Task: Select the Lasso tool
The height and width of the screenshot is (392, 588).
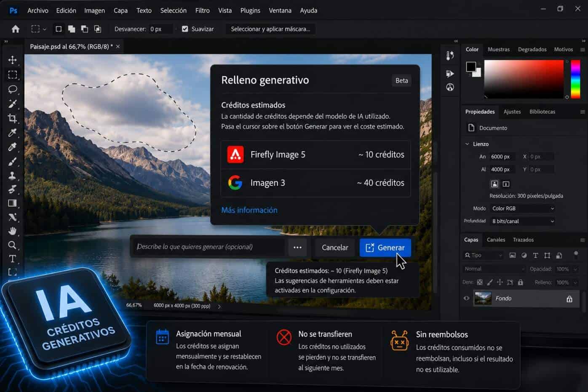Action: 13,89
